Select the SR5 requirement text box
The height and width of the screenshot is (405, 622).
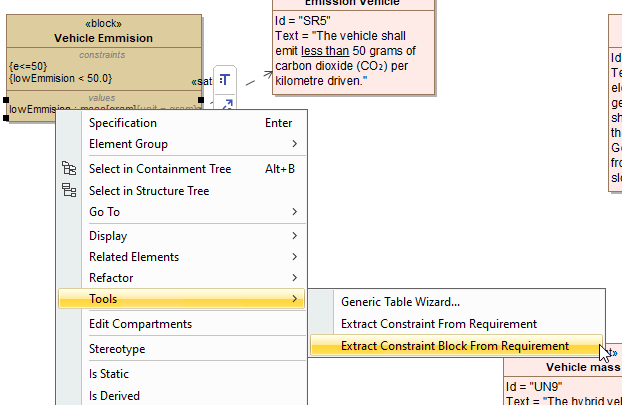pos(354,51)
